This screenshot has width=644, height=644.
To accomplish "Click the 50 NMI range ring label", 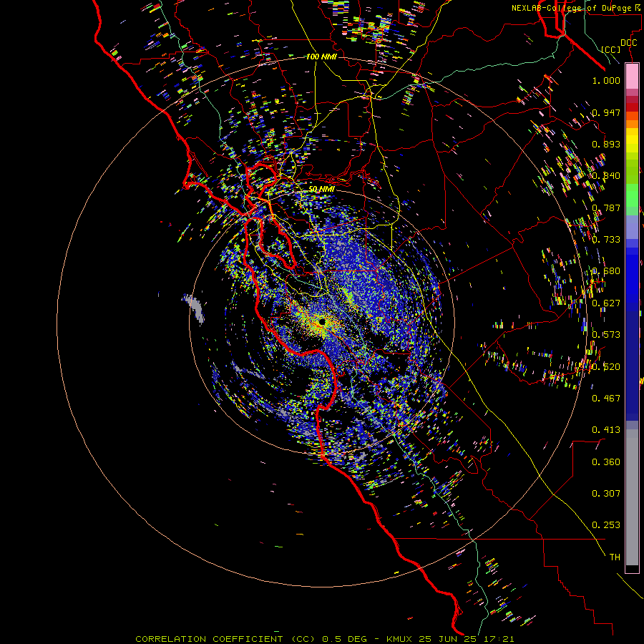I will [x=321, y=190].
